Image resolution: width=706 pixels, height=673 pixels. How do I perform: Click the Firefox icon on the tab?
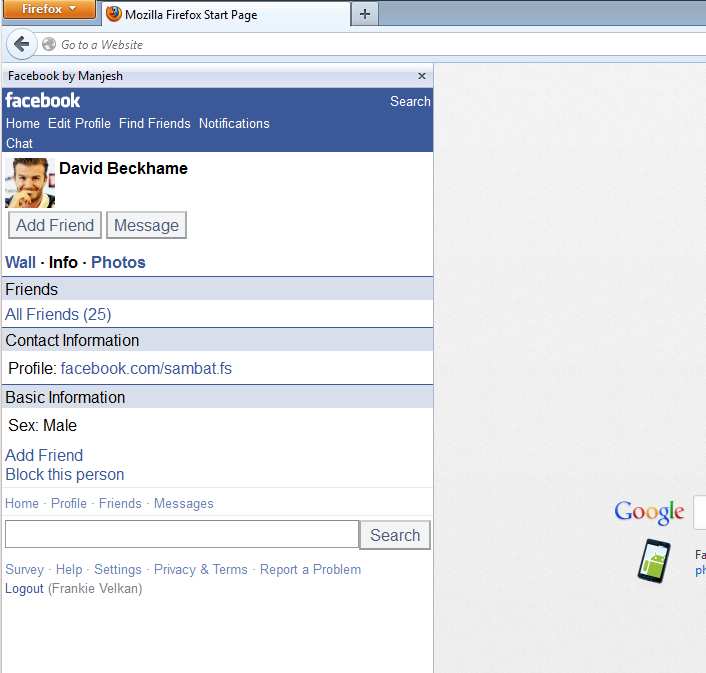[x=114, y=14]
